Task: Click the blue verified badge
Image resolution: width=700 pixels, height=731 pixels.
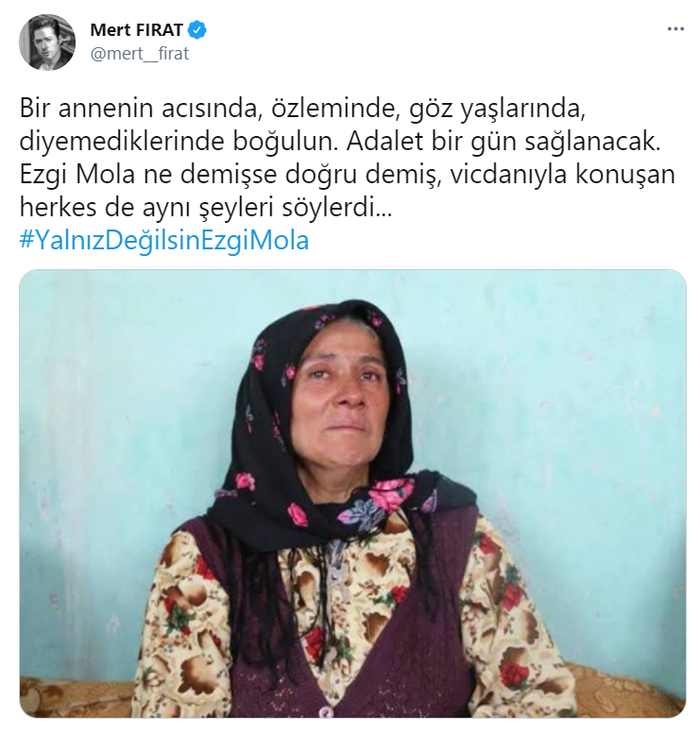Action: 196,30
